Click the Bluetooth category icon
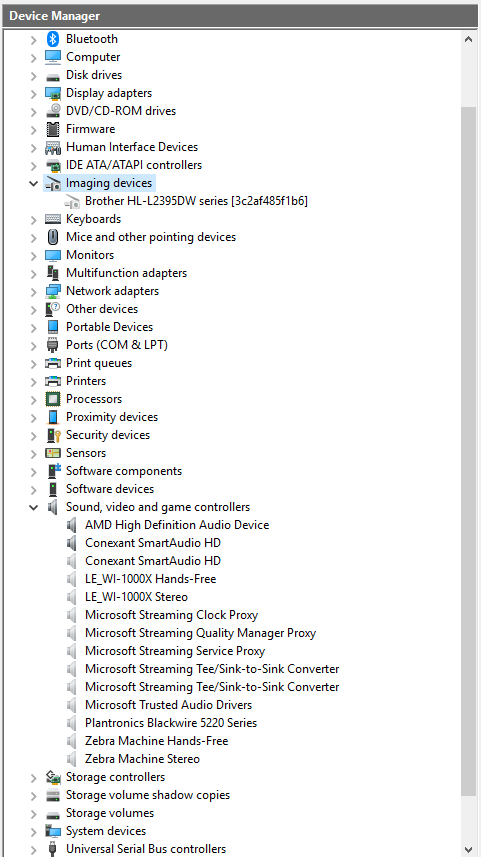This screenshot has width=481, height=857. point(52,39)
